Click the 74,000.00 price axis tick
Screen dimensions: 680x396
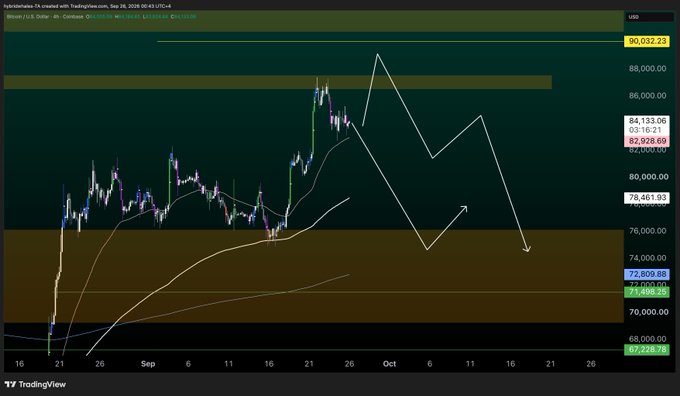(x=647, y=258)
